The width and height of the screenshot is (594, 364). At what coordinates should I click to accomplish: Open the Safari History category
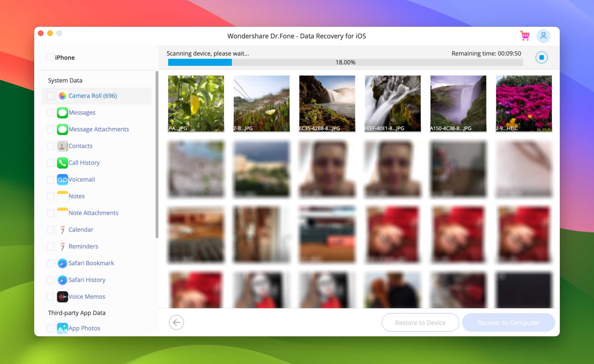coord(87,280)
